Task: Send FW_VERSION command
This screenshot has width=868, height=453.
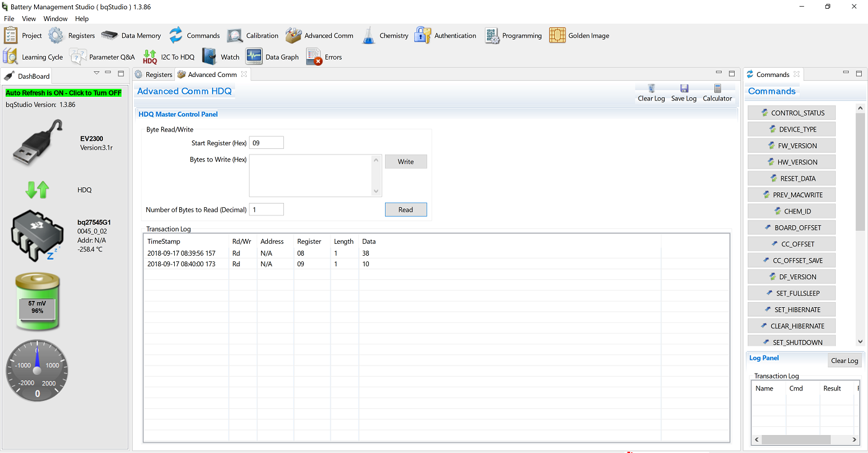Action: [792, 146]
